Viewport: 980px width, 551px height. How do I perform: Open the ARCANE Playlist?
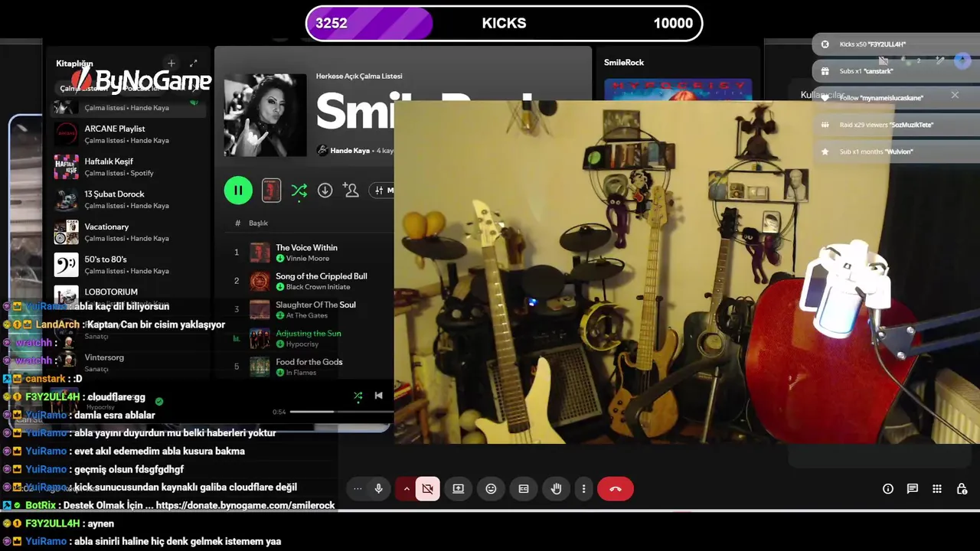(129, 134)
